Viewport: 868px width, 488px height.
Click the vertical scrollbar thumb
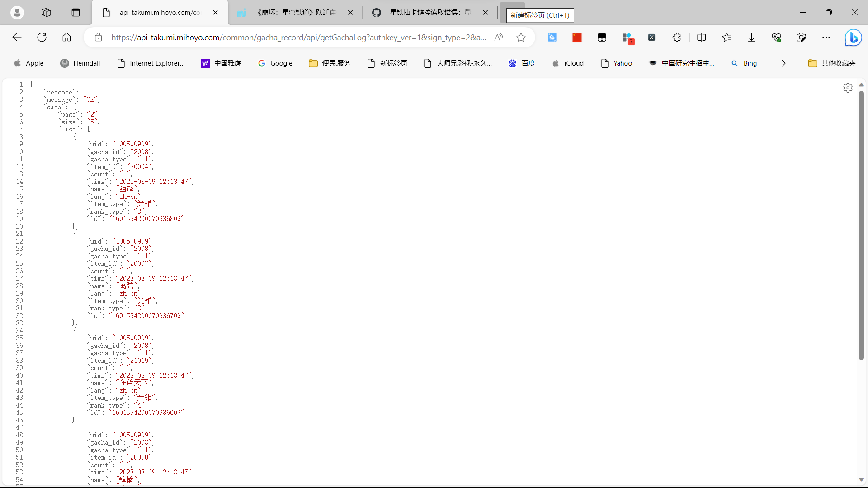coord(861,226)
